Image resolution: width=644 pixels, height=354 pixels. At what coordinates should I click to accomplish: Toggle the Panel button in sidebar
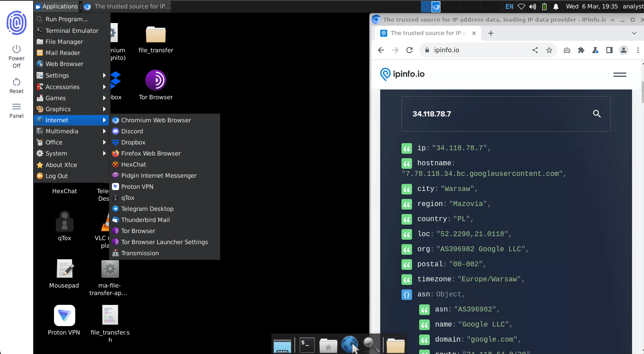[16, 107]
